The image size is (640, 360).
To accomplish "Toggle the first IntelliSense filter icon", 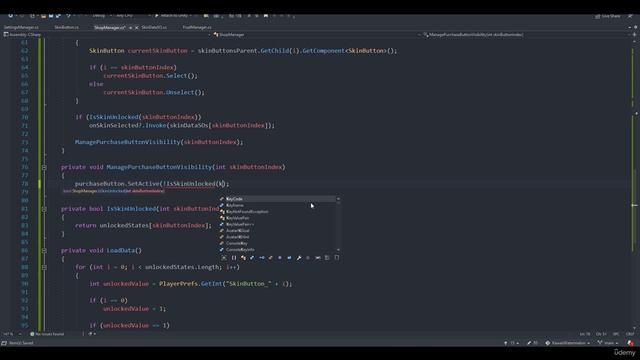I will [224, 258].
